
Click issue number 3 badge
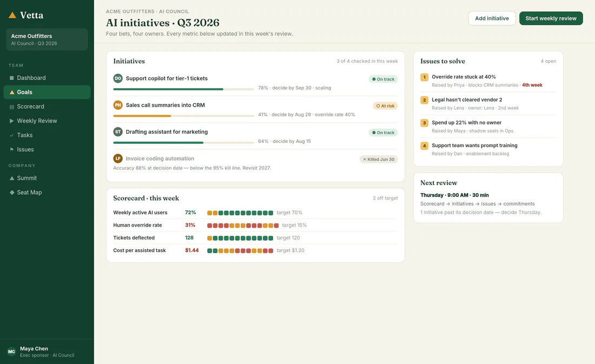tap(425, 123)
